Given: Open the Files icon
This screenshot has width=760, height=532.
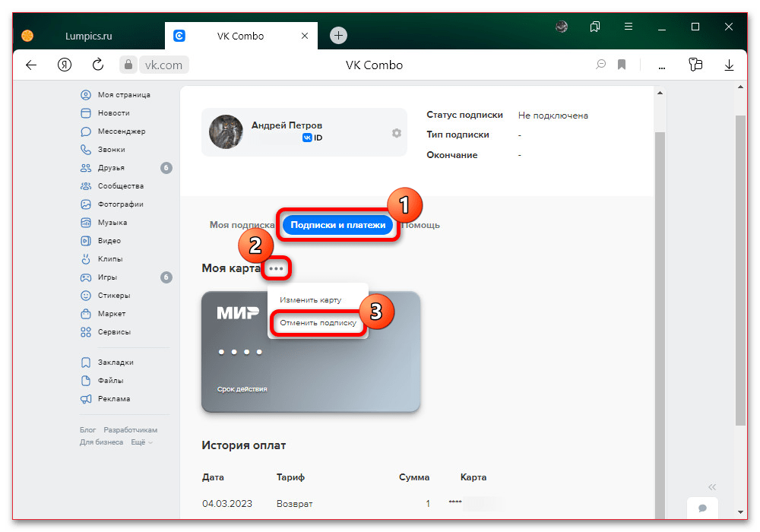Looking at the screenshot, I should pyautogui.click(x=86, y=380).
